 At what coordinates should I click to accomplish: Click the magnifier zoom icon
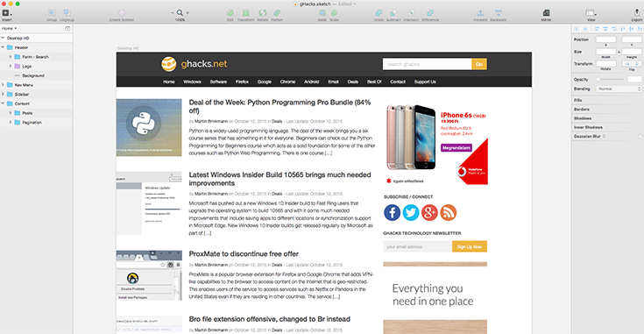(180, 13)
